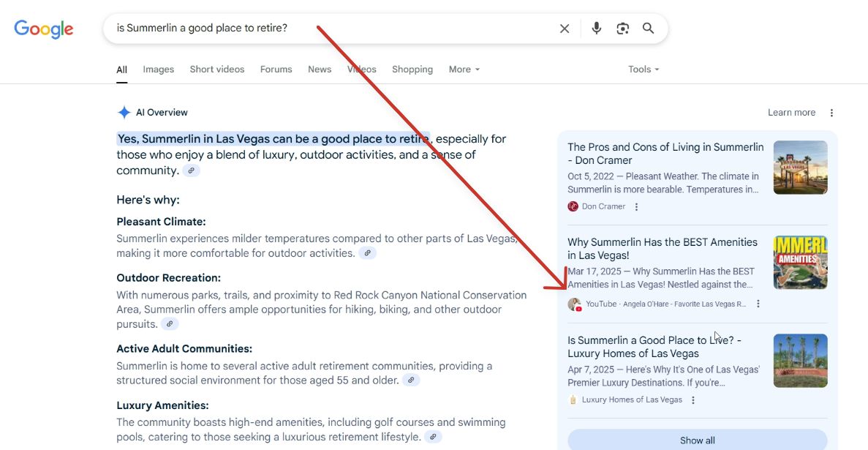Click the 'Here's why:' text

(x=148, y=200)
